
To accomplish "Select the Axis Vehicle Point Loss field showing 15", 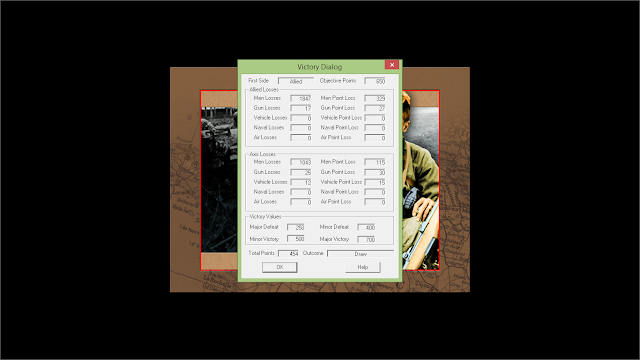I will (375, 182).
